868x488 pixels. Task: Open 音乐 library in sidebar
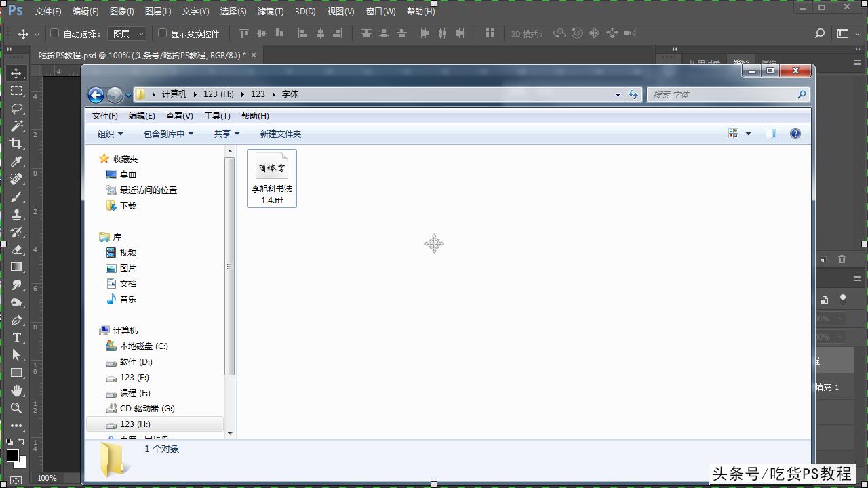point(121,299)
